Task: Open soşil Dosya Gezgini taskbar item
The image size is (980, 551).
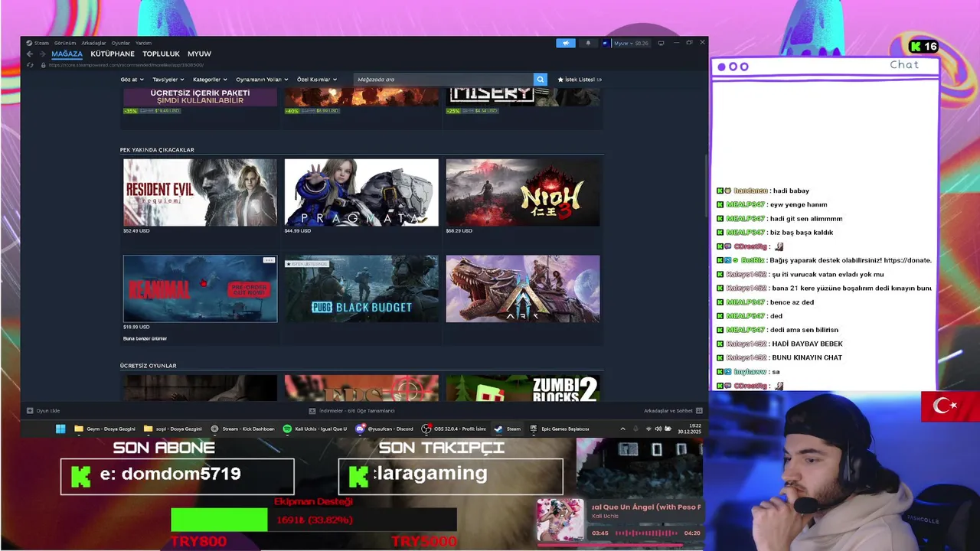Action: click(x=173, y=429)
